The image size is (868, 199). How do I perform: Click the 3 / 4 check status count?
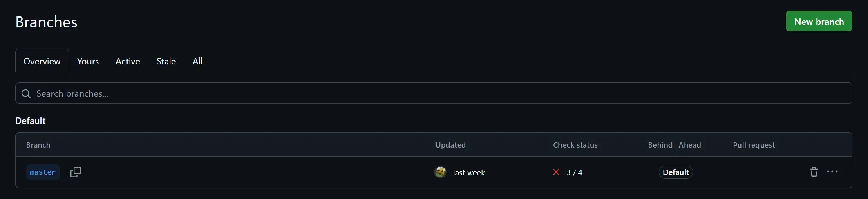(574, 172)
